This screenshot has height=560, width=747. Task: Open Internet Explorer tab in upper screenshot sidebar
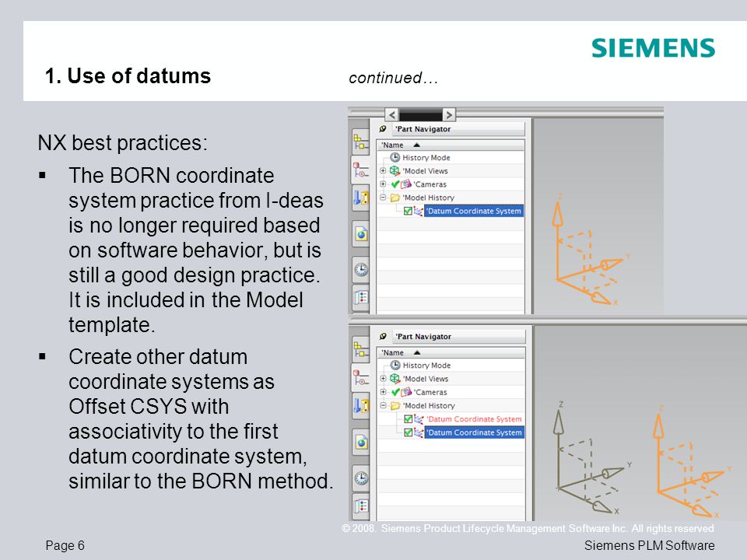coord(361,234)
